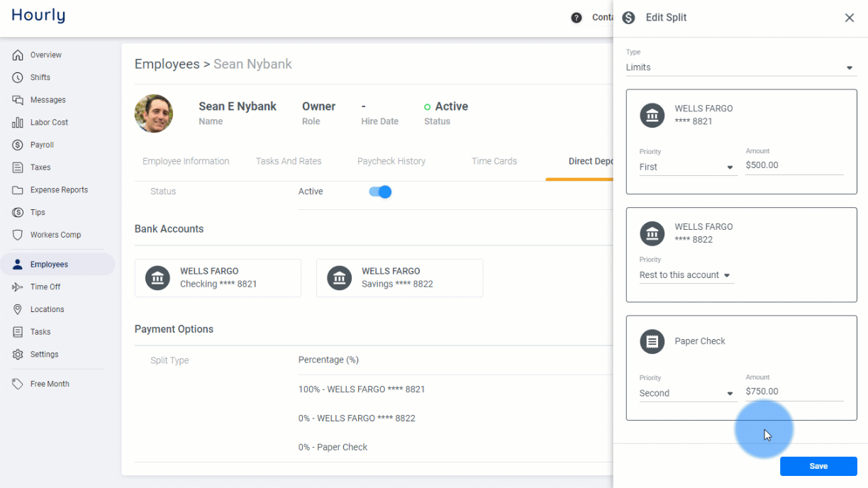Click the blue Save button
The width and height of the screenshot is (868, 488).
click(818, 466)
